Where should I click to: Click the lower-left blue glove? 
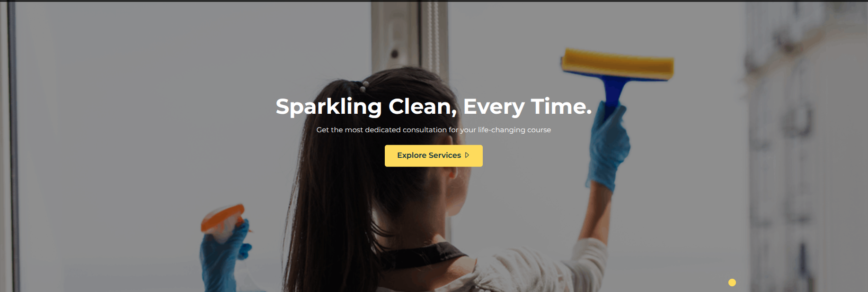click(223, 258)
